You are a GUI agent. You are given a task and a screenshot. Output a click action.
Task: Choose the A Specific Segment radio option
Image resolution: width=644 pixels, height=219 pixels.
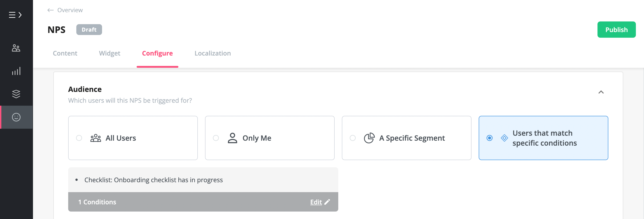352,138
